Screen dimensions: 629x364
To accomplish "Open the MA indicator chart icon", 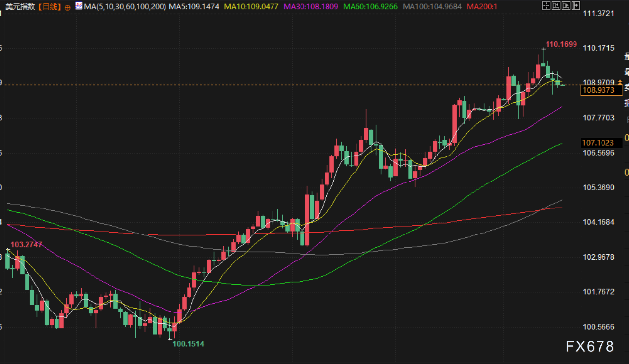I will click(78, 7).
